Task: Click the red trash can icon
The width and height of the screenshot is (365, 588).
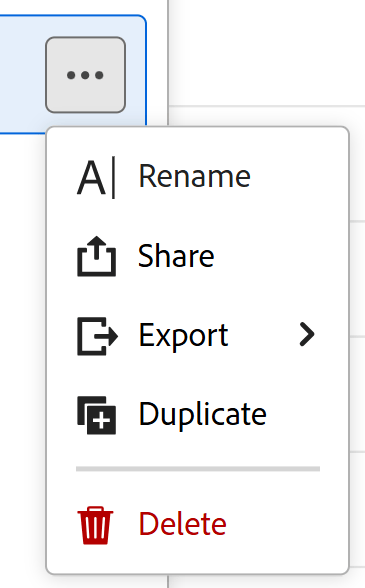Action: point(95,525)
